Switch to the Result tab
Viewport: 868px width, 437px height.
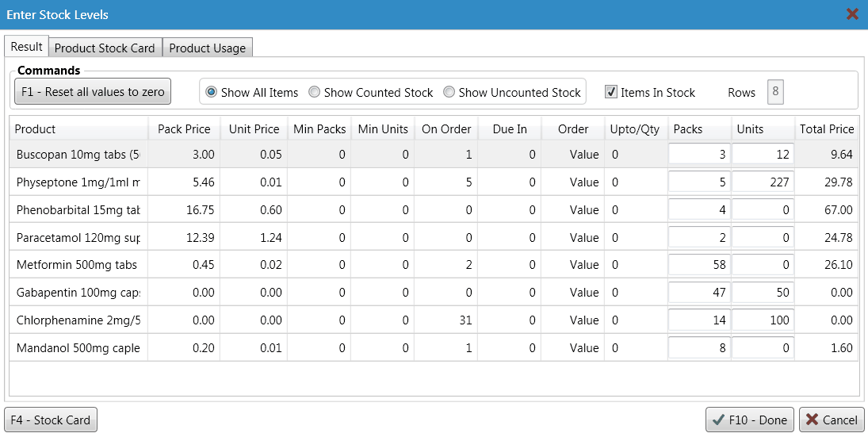[27, 47]
